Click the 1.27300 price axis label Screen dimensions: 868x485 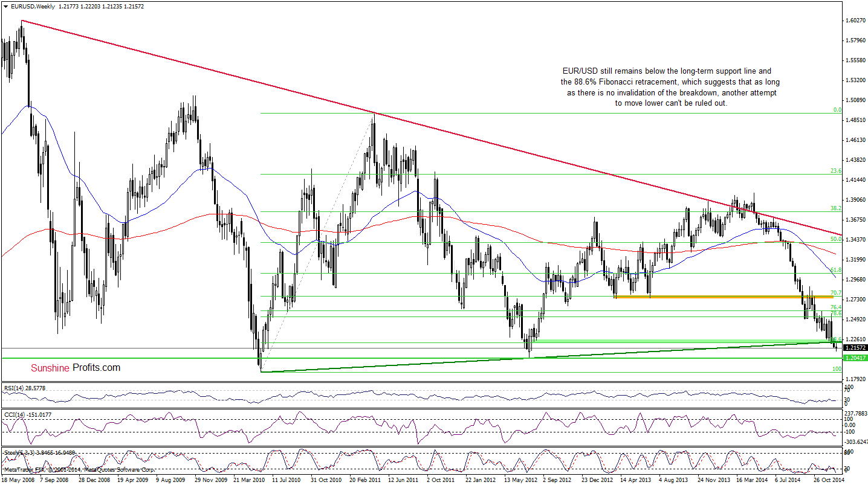click(x=855, y=300)
